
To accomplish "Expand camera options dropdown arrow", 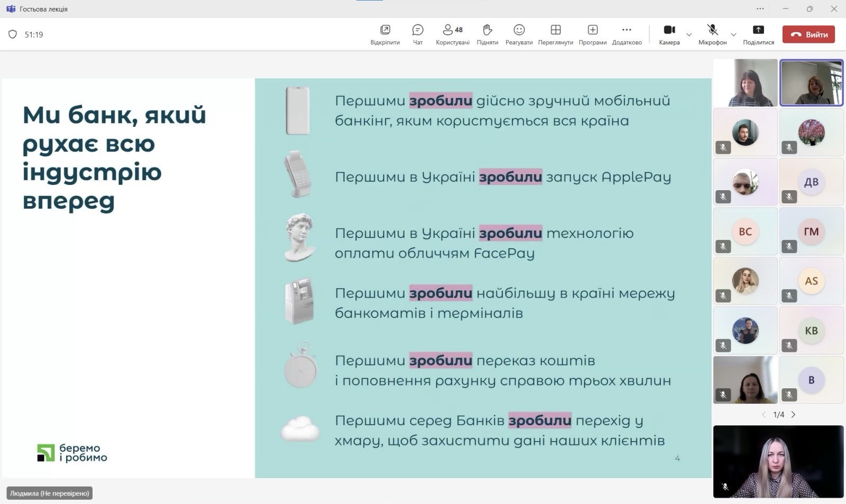I will tap(689, 35).
